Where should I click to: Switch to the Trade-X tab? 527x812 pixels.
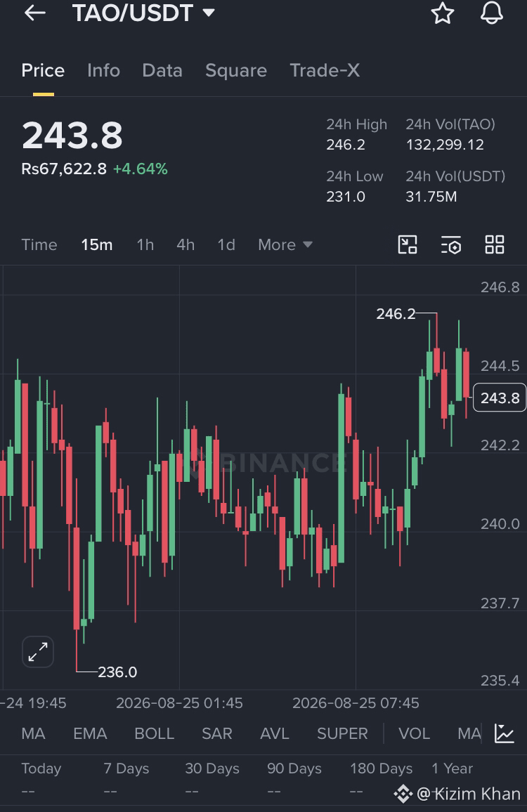[325, 70]
